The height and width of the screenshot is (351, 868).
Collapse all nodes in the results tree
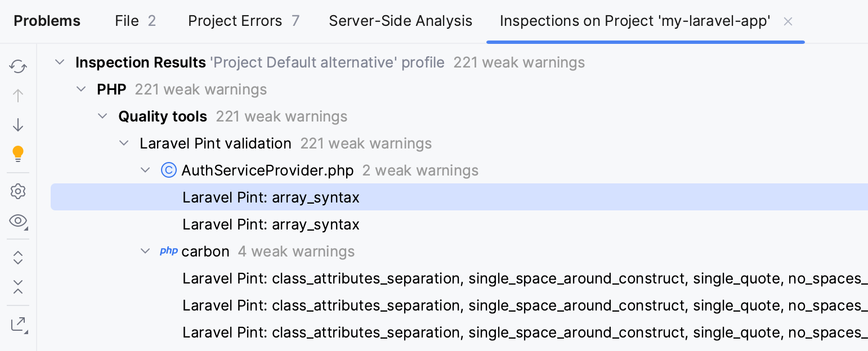(x=17, y=288)
